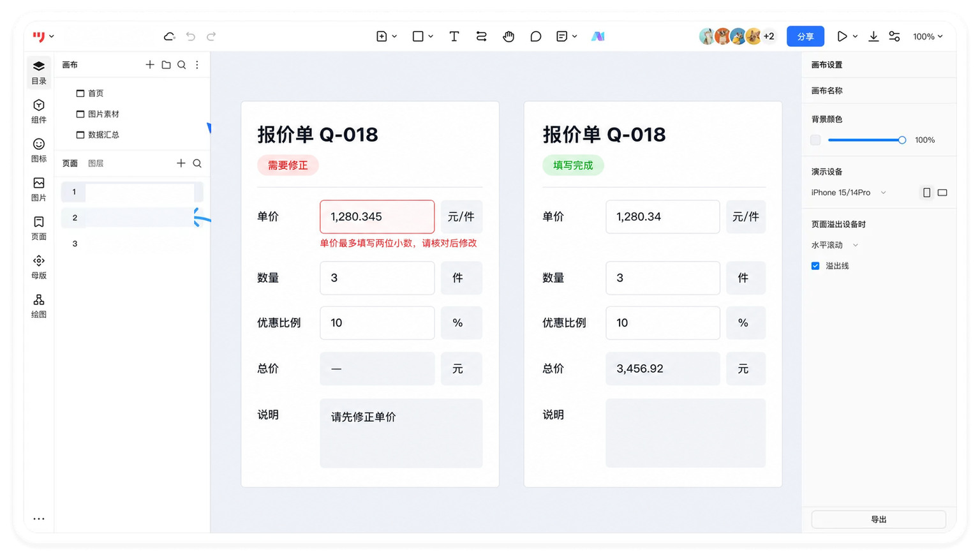Click the background opacity slider handle

tap(902, 140)
